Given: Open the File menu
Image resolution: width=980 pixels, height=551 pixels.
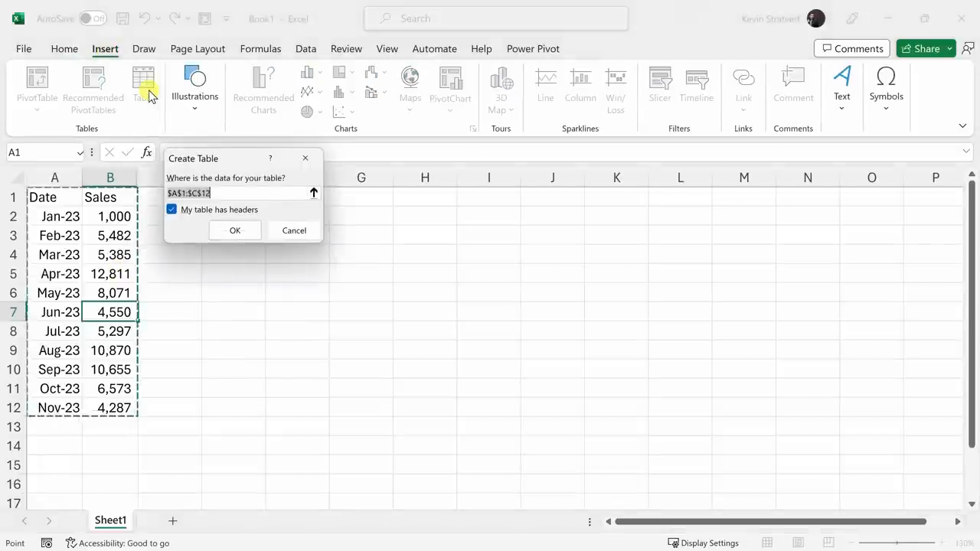Looking at the screenshot, I should [24, 48].
